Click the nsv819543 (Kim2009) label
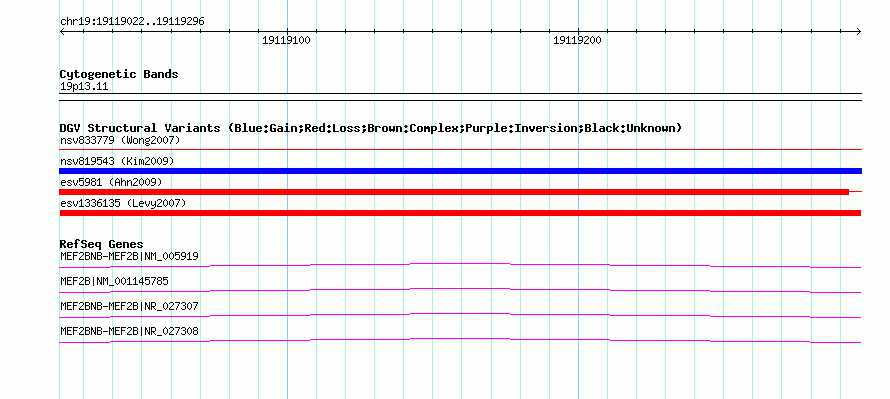 pos(117,161)
